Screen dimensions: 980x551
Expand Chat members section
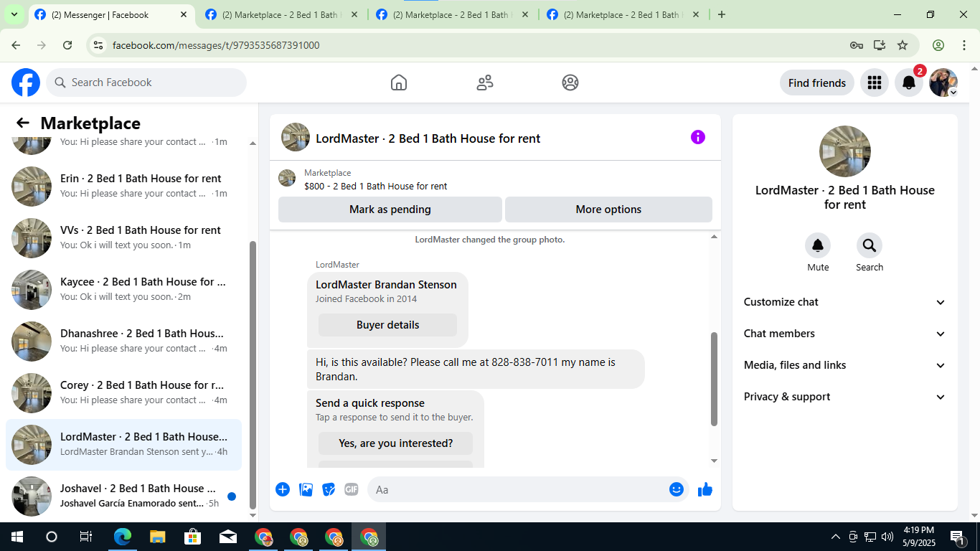(x=845, y=334)
